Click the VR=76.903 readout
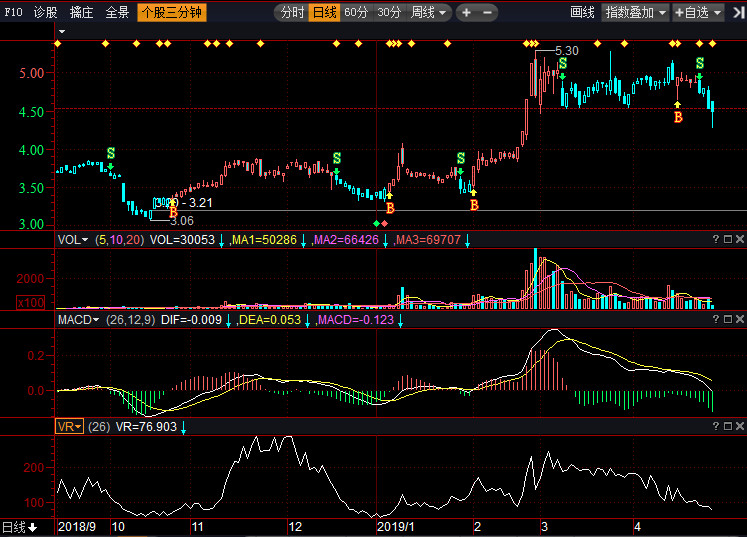The height and width of the screenshot is (537, 747). point(146,426)
